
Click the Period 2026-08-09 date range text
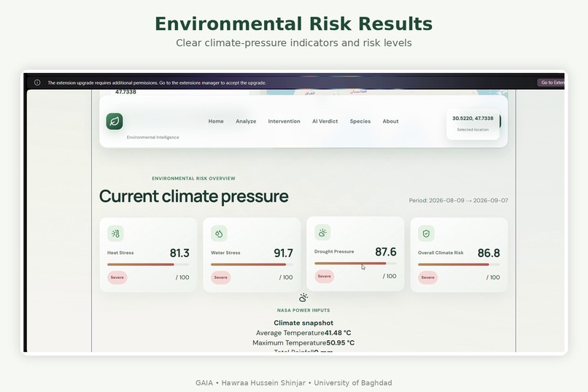(458, 200)
